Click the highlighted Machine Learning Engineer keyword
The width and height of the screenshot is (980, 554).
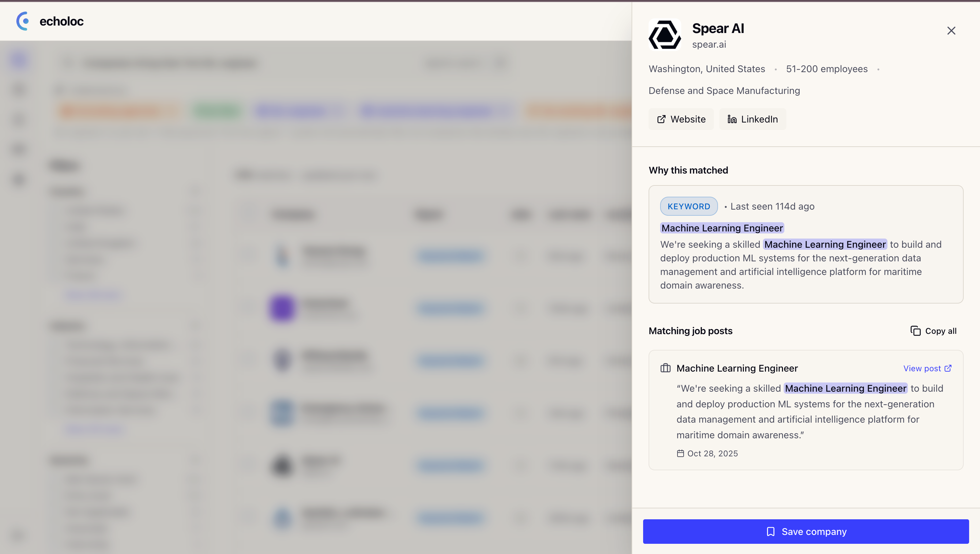click(x=722, y=228)
